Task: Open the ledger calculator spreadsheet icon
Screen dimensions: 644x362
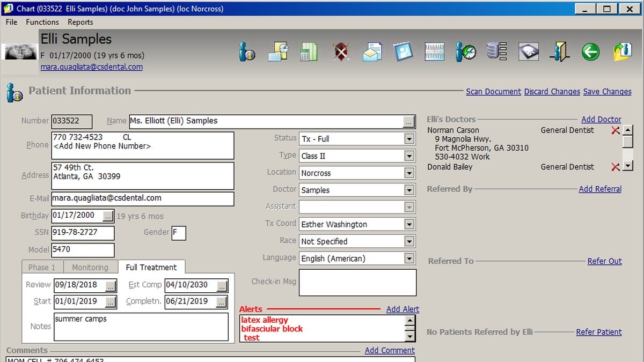Action: point(309,52)
